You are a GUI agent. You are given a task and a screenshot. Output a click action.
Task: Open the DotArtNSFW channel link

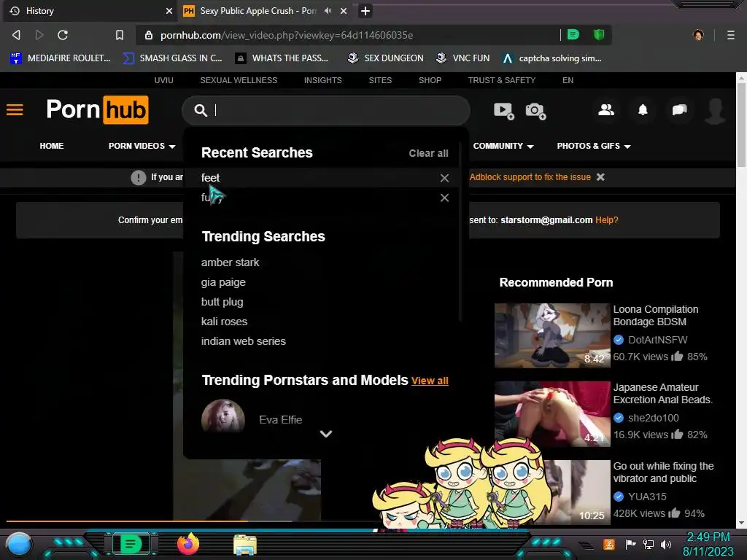tap(657, 340)
